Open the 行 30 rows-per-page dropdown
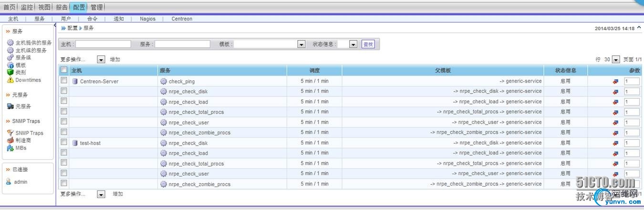This screenshot has height=210, width=644. (x=616, y=60)
